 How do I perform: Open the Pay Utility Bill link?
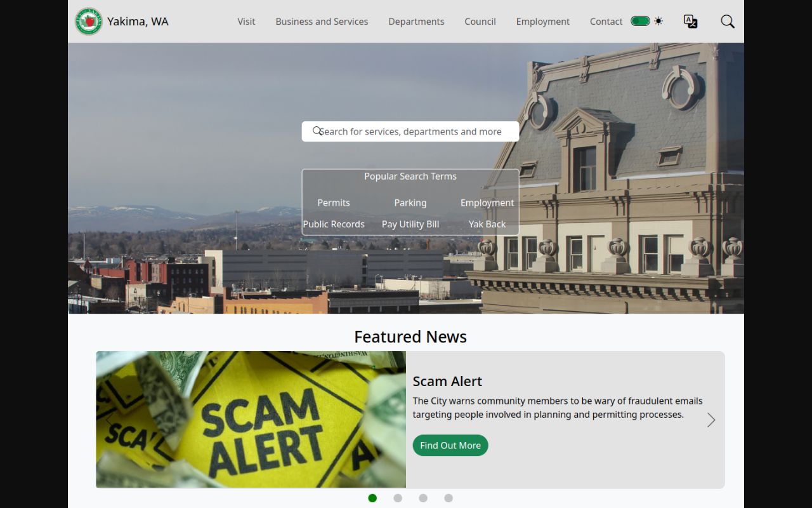point(410,224)
